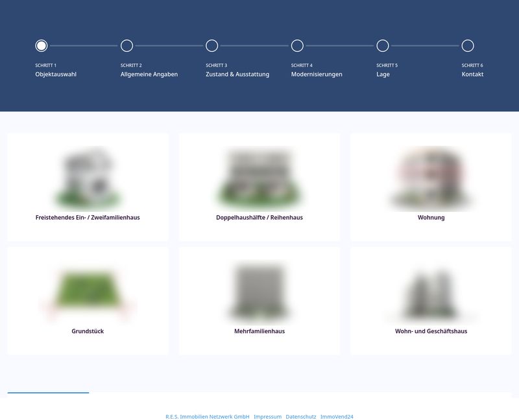Choose the Mehrfamilienhaus building image
The width and height of the screenshot is (519, 420).
pyautogui.click(x=259, y=292)
